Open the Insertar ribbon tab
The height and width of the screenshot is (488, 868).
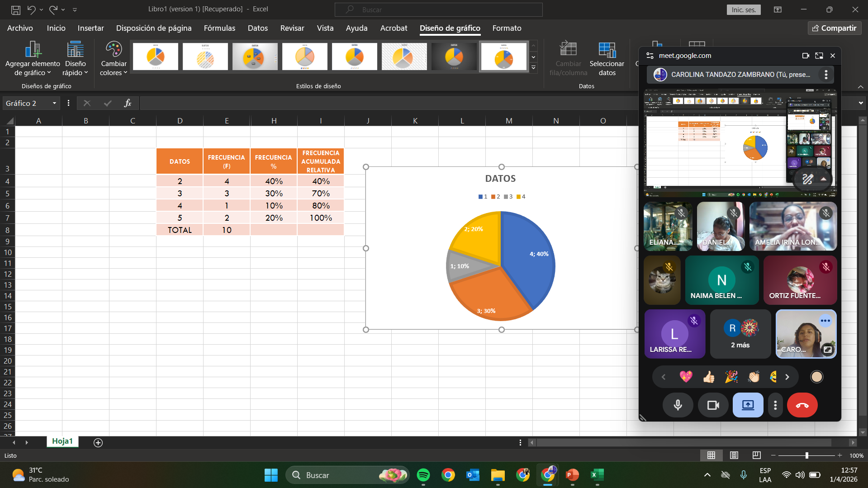tap(90, 28)
